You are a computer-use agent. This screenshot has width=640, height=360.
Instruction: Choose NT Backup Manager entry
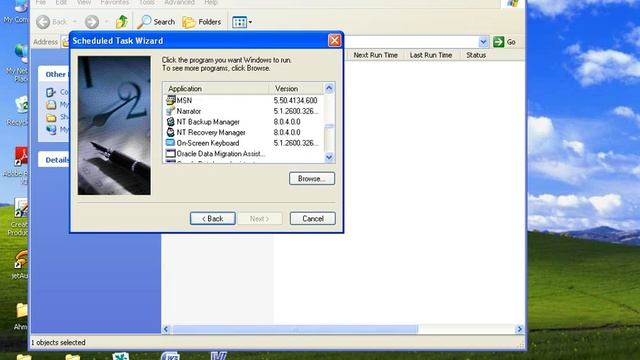[244, 122]
